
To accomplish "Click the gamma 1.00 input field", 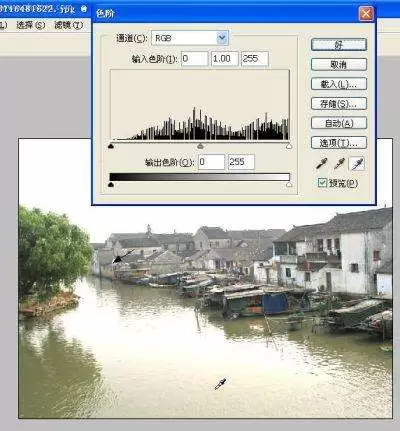I will coord(225,59).
